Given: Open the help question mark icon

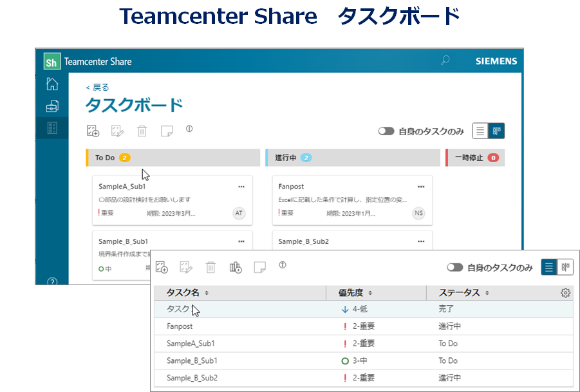Looking at the screenshot, I should 52,282.
